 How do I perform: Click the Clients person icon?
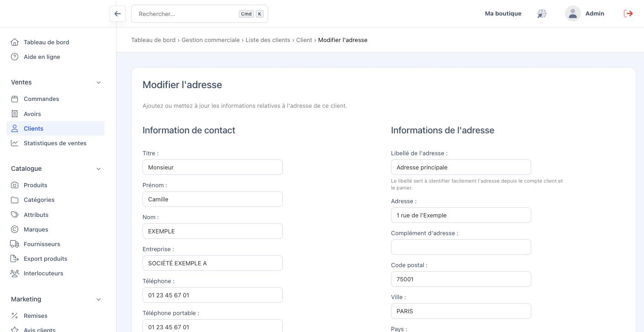[15, 128]
